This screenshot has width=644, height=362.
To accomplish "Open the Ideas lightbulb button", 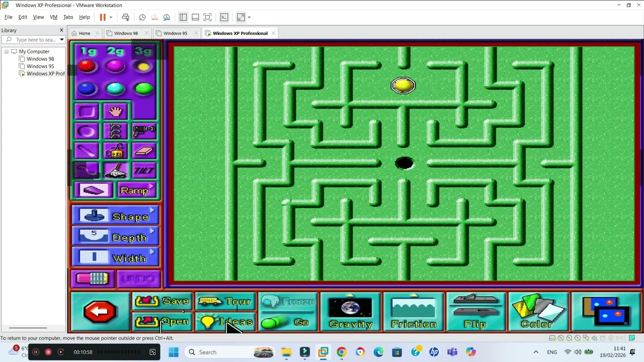I will (225, 322).
